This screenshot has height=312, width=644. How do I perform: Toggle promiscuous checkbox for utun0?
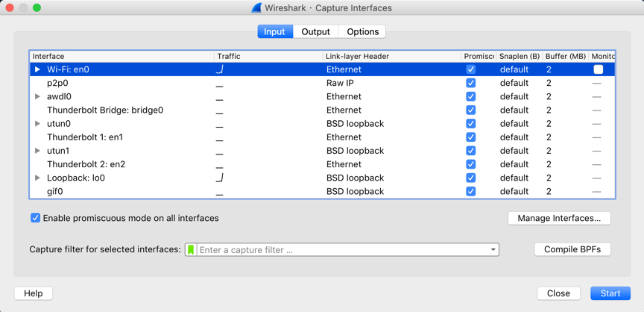(x=470, y=124)
